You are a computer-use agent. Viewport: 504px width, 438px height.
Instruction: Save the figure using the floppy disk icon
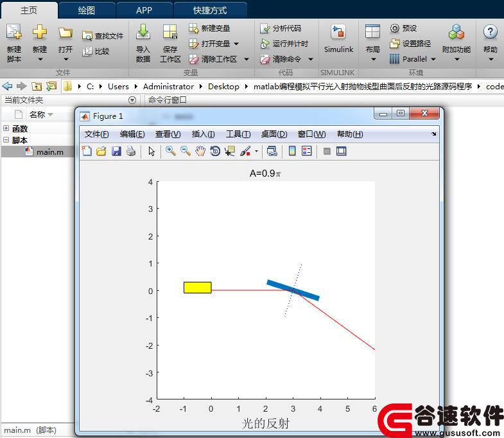pyautogui.click(x=116, y=151)
